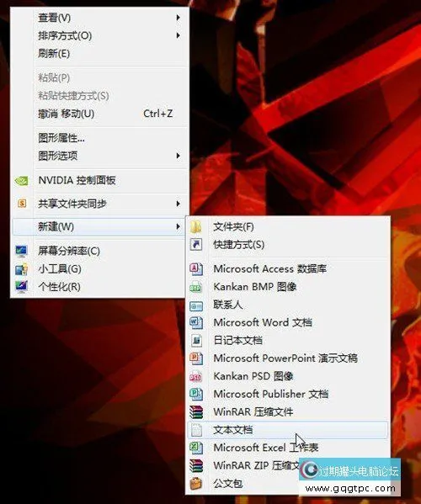Click the WinRAR archive (压缩文件) books icon

pyautogui.click(x=196, y=411)
